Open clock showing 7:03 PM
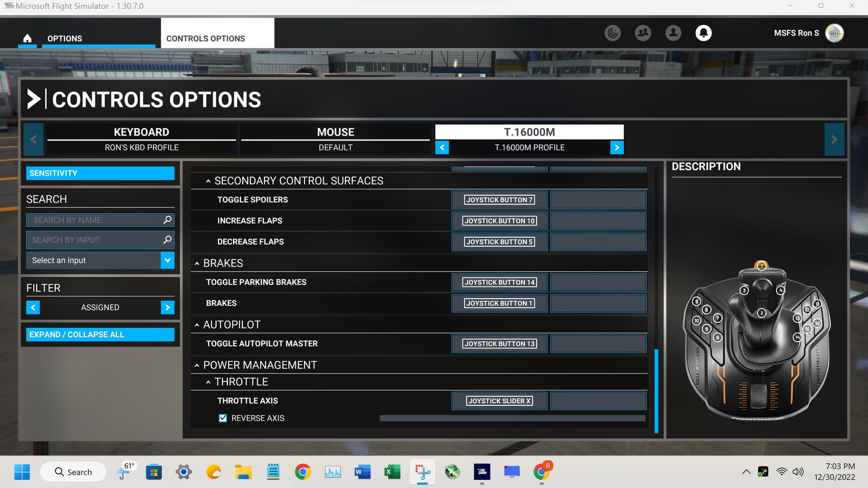This screenshot has width=868, height=488. 835,472
